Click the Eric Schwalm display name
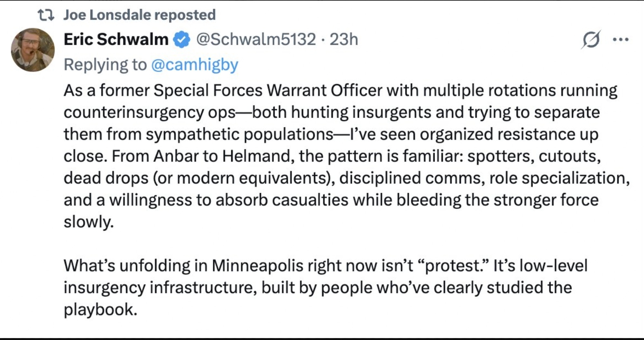The width and height of the screenshot is (644, 340). [116, 40]
